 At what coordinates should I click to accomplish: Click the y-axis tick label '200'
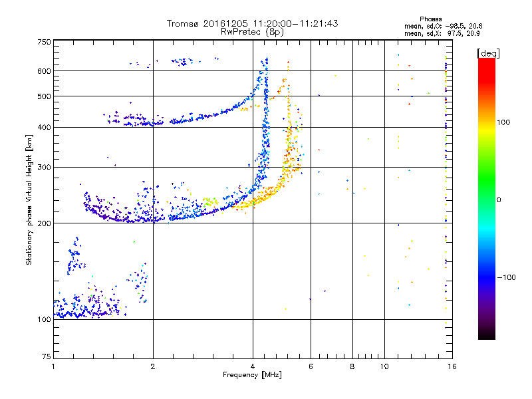click(44, 223)
